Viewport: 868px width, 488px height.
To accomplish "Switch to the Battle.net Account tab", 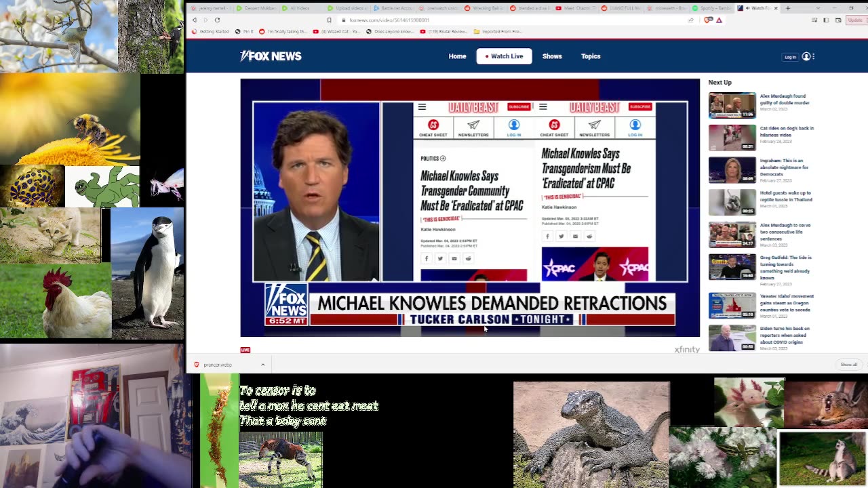I will [393, 8].
